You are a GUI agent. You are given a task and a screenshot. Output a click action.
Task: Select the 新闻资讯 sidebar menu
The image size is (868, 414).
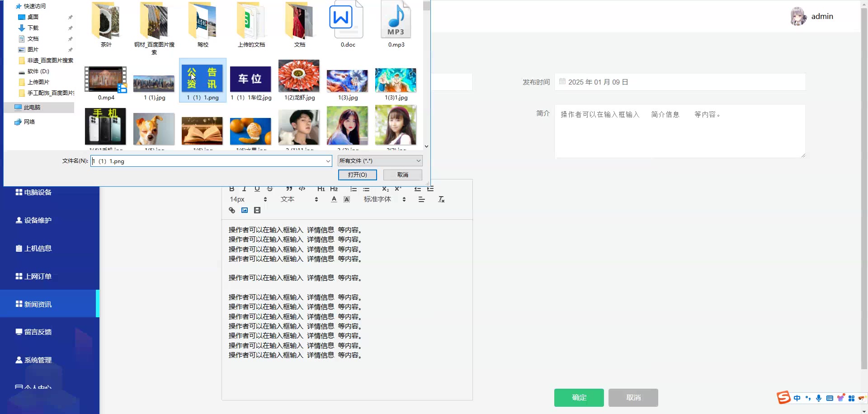(x=50, y=304)
